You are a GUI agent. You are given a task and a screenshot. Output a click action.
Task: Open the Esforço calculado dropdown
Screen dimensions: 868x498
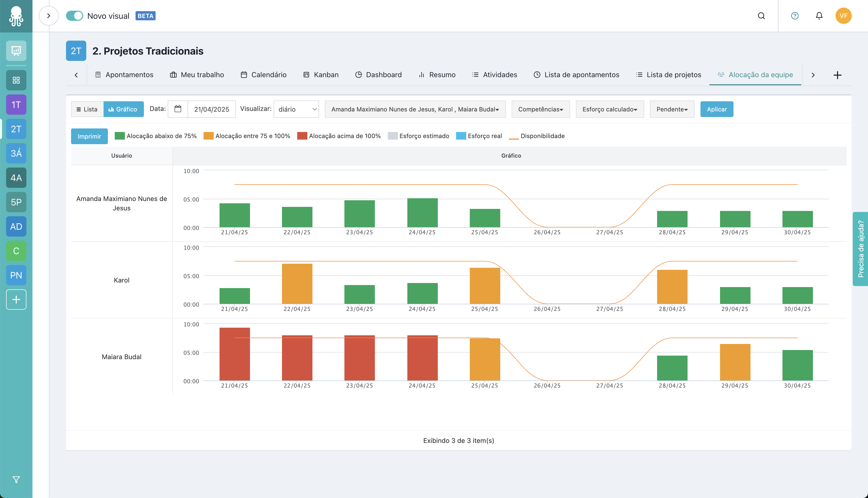[x=609, y=109]
